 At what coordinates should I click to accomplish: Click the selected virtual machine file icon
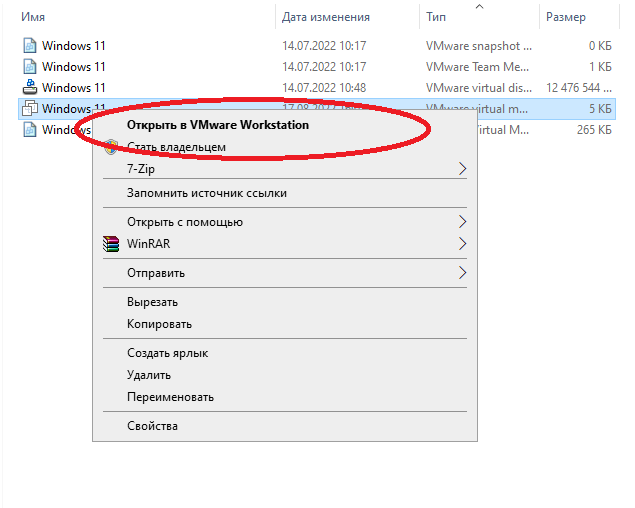click(x=30, y=109)
